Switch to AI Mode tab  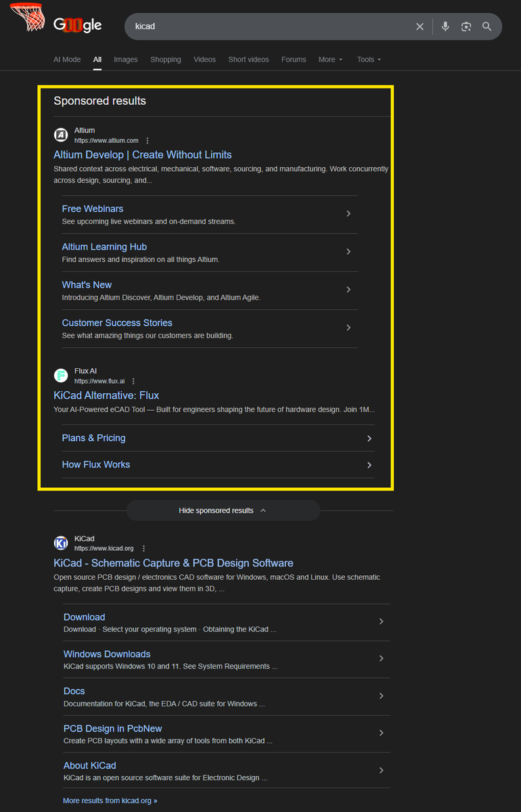tap(67, 60)
